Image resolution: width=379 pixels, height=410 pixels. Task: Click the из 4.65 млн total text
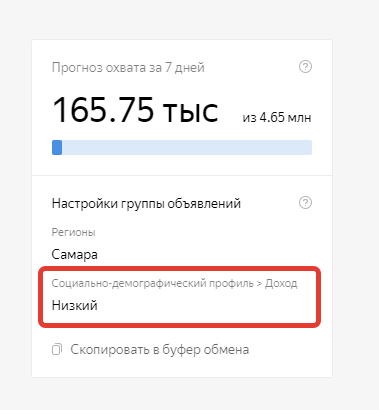pyautogui.click(x=277, y=118)
